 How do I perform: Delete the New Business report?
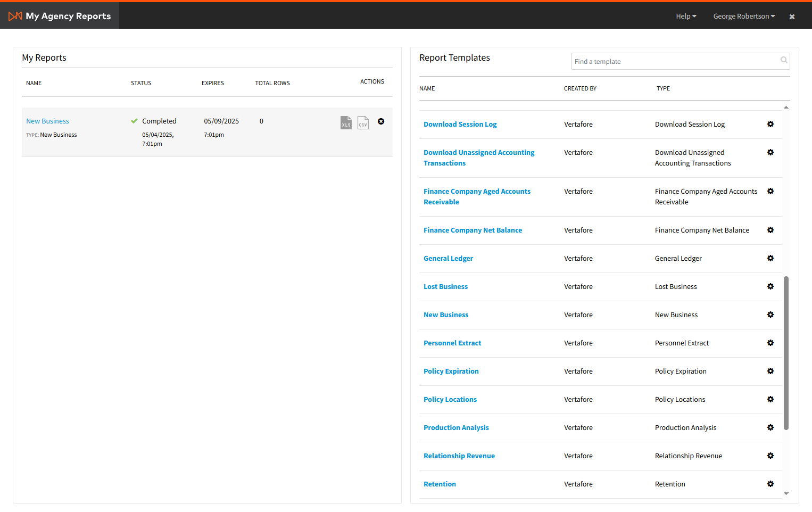coord(381,121)
